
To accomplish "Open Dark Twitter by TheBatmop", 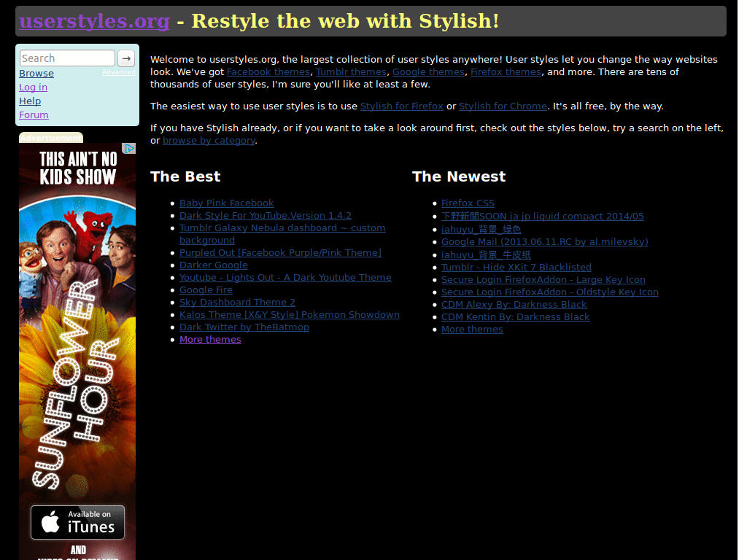I will pyautogui.click(x=244, y=327).
